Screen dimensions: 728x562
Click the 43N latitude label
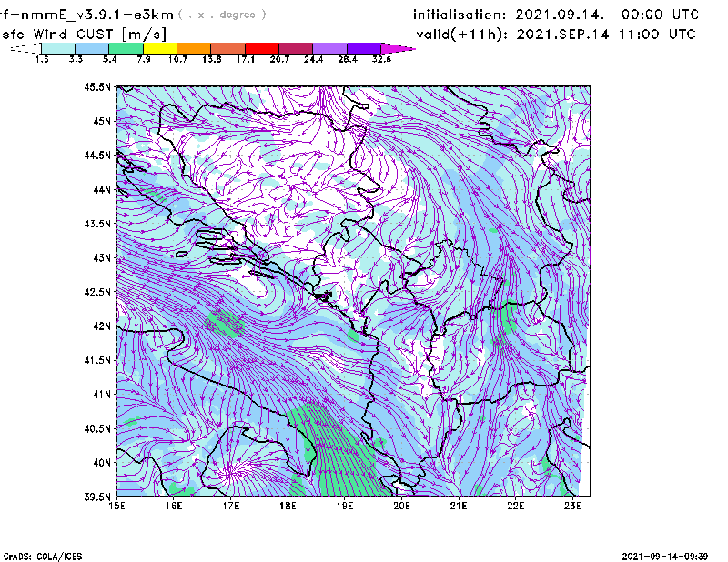click(102, 257)
